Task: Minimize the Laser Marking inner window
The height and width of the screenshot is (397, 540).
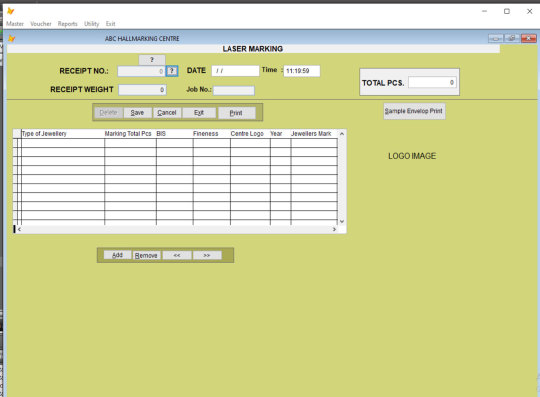Action: pos(496,38)
